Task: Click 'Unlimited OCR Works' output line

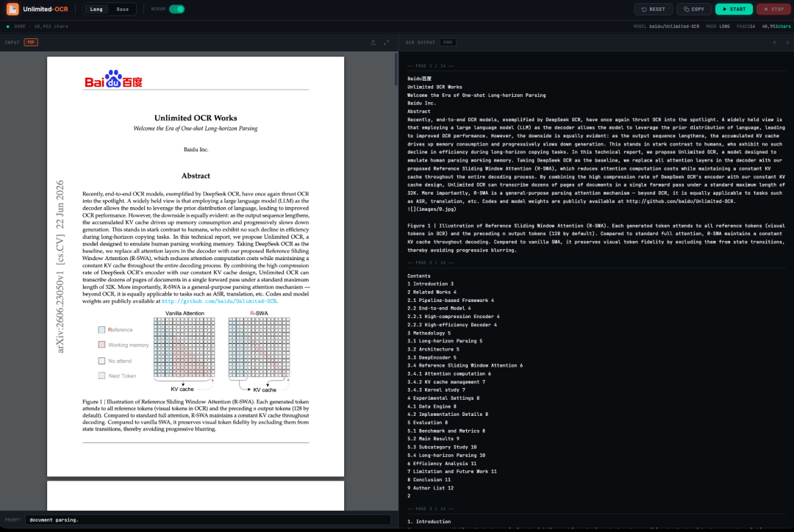Action: pyautogui.click(x=434, y=87)
